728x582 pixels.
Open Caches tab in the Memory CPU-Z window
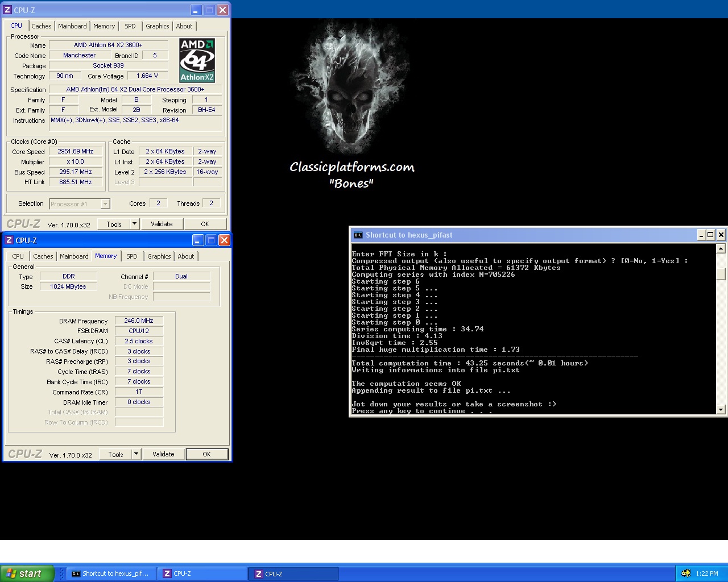coord(43,256)
